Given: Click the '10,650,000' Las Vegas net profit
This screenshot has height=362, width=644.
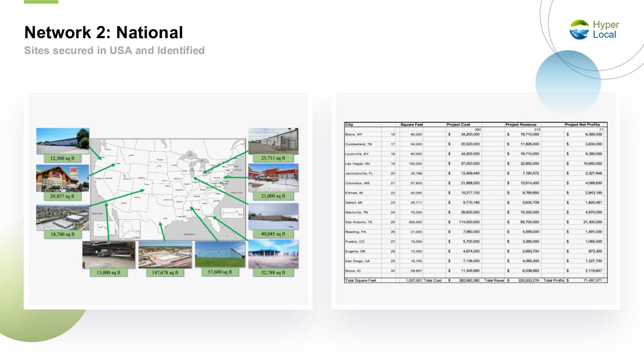Looking at the screenshot, I should coord(592,163).
